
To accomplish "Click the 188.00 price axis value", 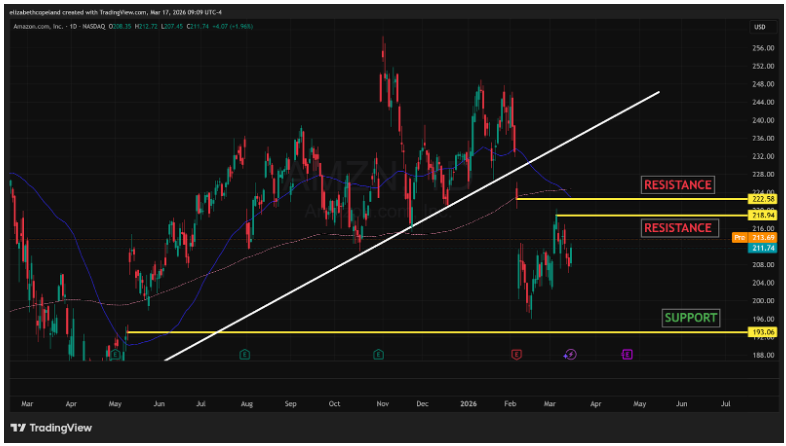I will (x=765, y=355).
